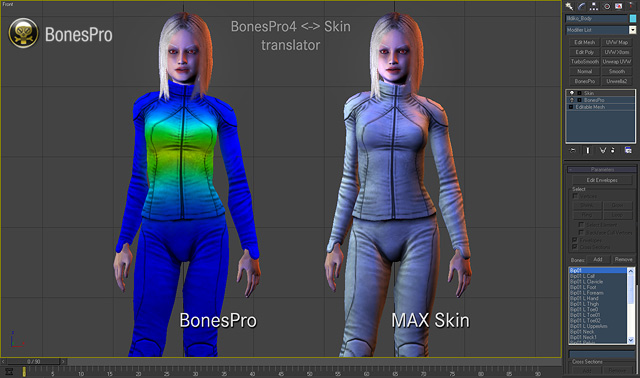Click Configure Modifier Sets icon
640x378 pixels.
628,150
